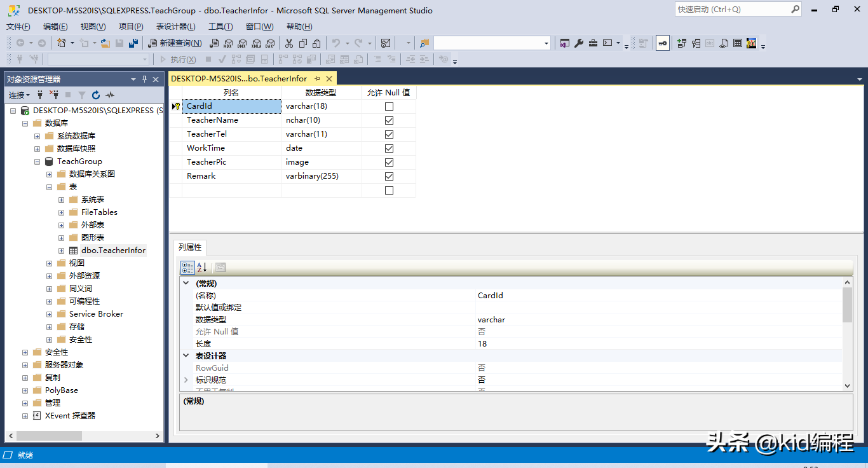Toggle Allow Null checkbox for TeacherName
Screen dimensions: 868x468
click(x=389, y=120)
